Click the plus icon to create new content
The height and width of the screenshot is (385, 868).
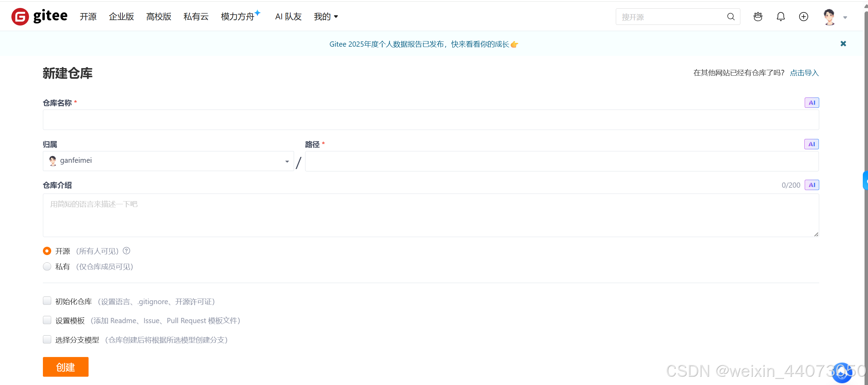point(803,16)
